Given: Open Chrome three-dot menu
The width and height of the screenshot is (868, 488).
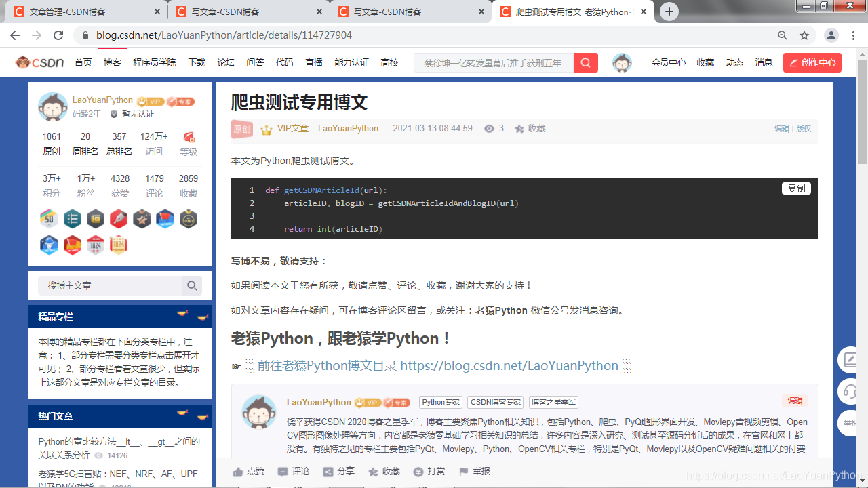Looking at the screenshot, I should tap(853, 35).
